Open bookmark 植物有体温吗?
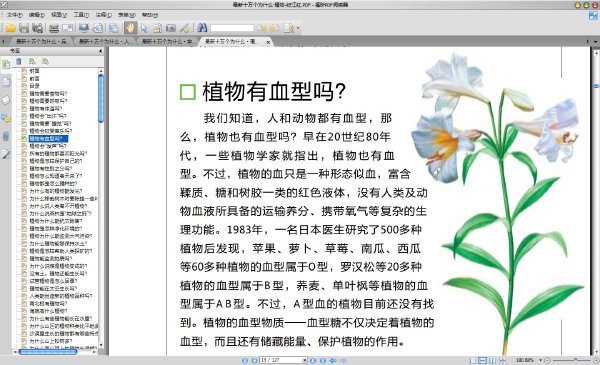 tap(46, 108)
